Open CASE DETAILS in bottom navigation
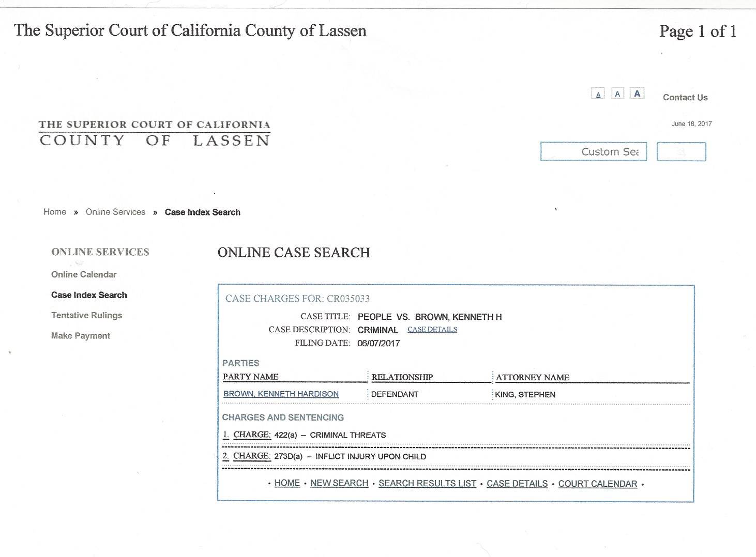 [x=517, y=484]
